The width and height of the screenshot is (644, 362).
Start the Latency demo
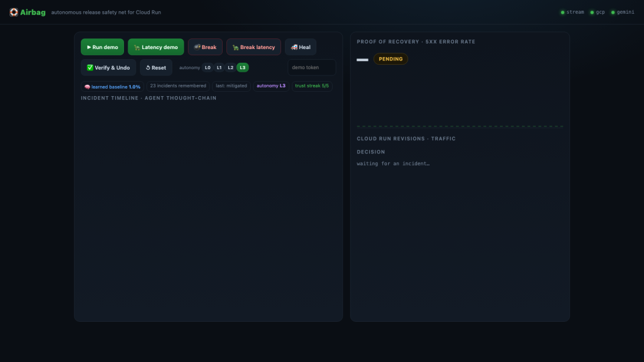click(156, 47)
